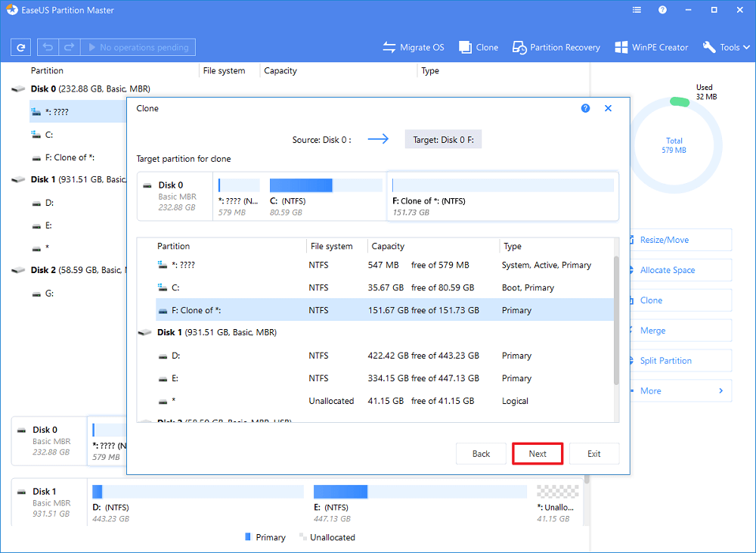Click the Type column header in the dialog
756x553 pixels.
pyautogui.click(x=512, y=246)
